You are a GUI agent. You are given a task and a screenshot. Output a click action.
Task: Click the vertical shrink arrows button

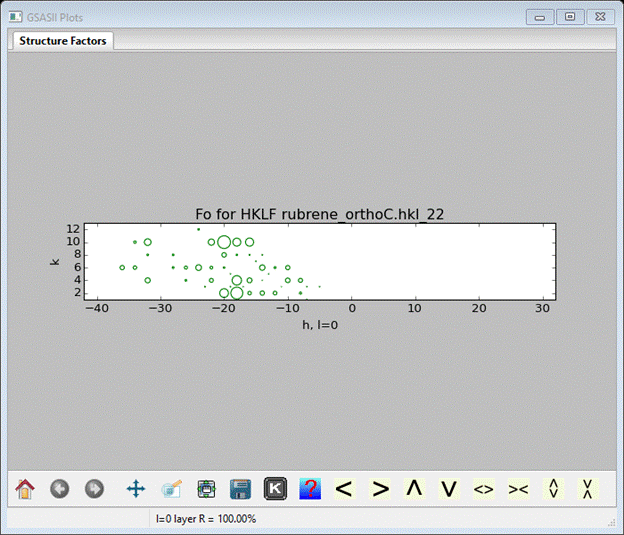pyautogui.click(x=588, y=489)
